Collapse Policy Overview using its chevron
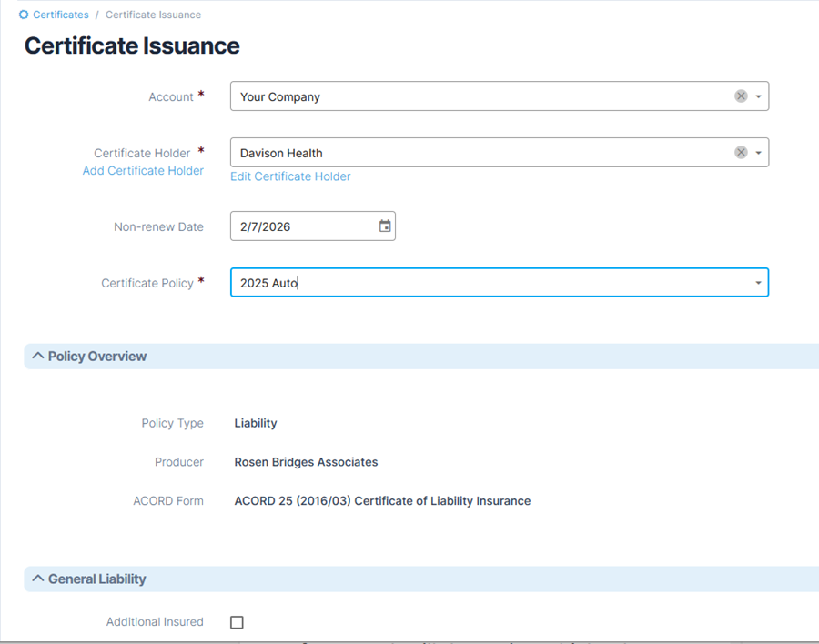Viewport: 819px width, 644px height. [37, 356]
